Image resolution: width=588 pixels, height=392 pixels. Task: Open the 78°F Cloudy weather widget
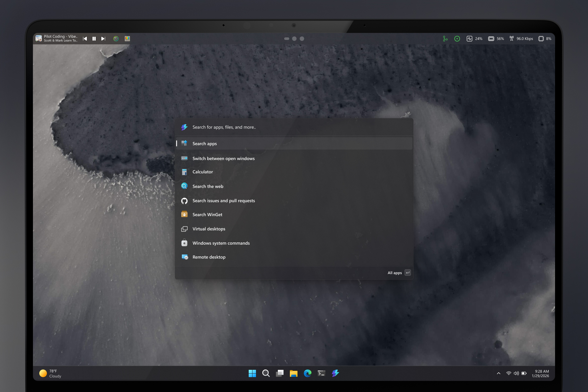(51, 373)
